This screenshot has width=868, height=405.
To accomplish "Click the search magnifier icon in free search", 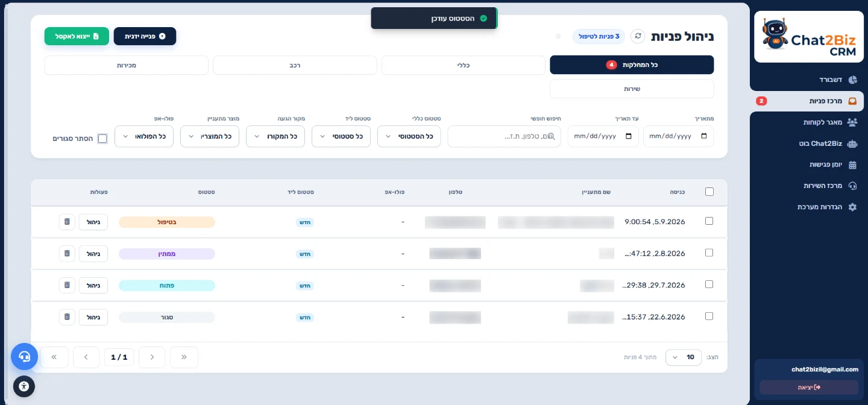I will tap(551, 136).
